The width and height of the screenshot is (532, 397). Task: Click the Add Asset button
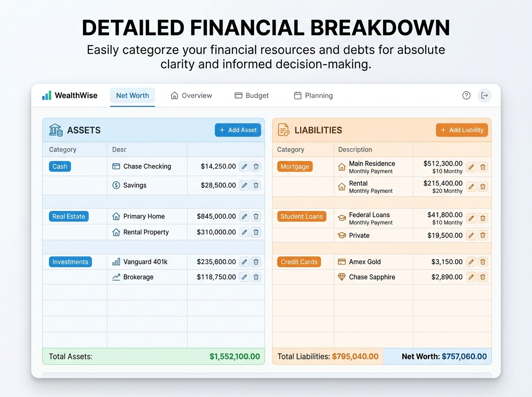(x=238, y=130)
